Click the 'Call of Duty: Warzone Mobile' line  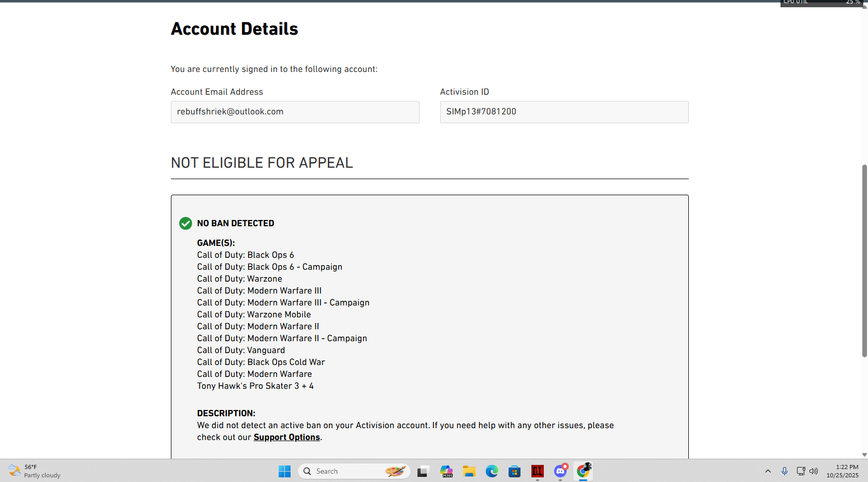pos(254,314)
